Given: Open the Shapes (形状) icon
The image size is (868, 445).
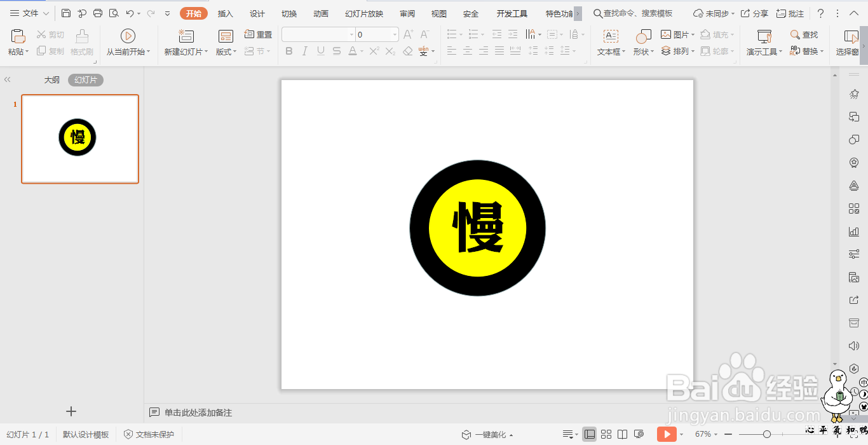Looking at the screenshot, I should [x=644, y=36].
